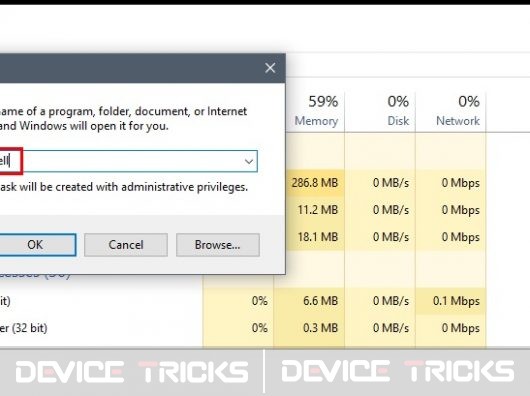Close the Create new task dialog
The height and width of the screenshot is (396, 530).
tap(270, 68)
